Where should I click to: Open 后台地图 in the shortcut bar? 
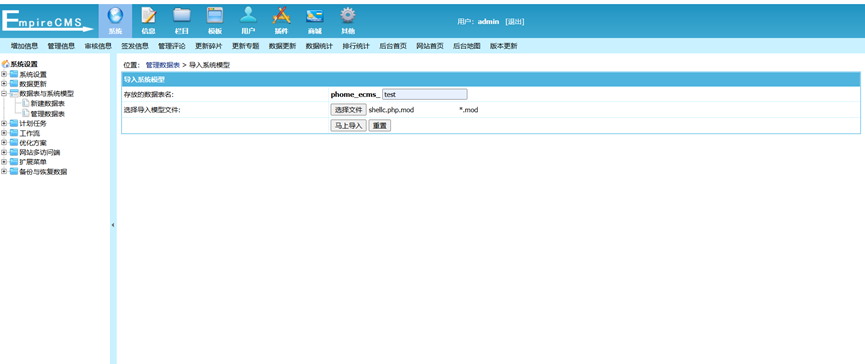pyautogui.click(x=467, y=46)
